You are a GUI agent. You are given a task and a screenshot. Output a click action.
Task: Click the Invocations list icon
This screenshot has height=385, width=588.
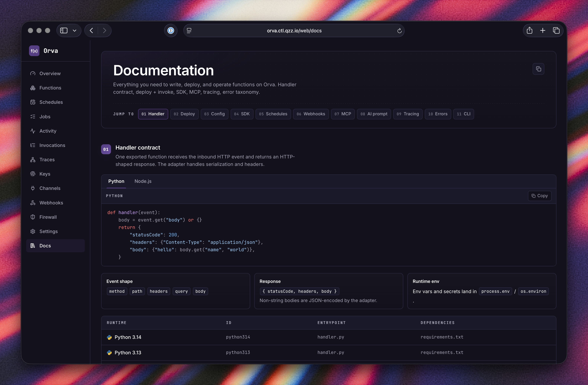[x=33, y=145]
